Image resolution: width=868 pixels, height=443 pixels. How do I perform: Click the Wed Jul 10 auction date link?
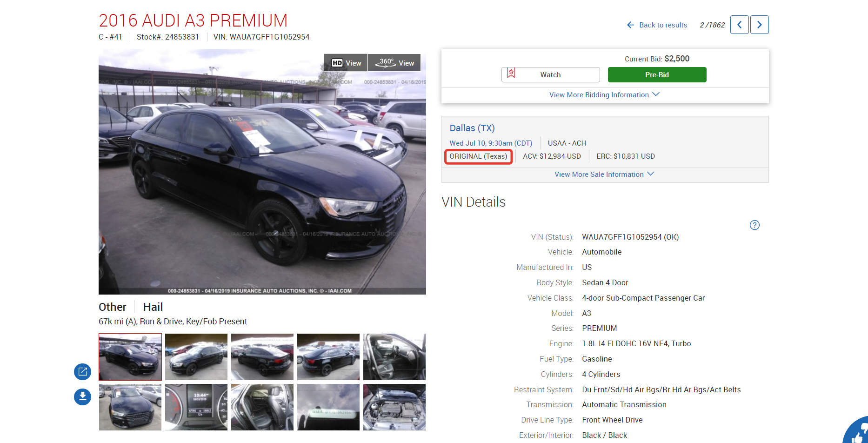point(491,143)
